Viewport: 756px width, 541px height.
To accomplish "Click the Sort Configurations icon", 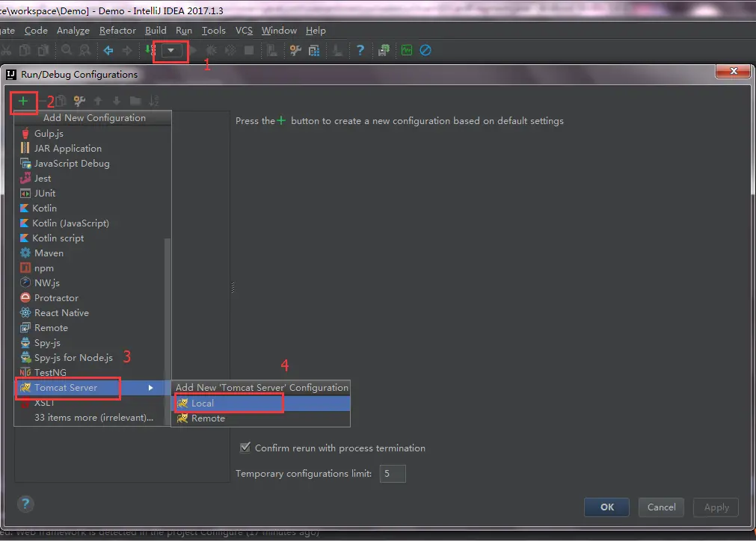I will coord(154,101).
